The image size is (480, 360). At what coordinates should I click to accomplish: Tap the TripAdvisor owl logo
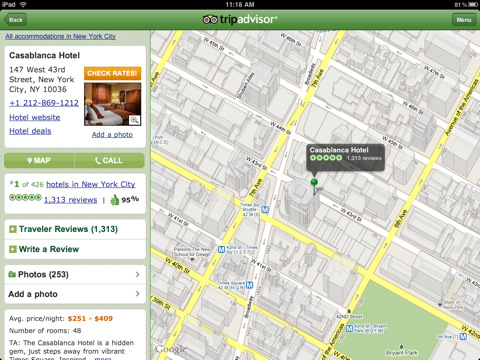[210, 19]
